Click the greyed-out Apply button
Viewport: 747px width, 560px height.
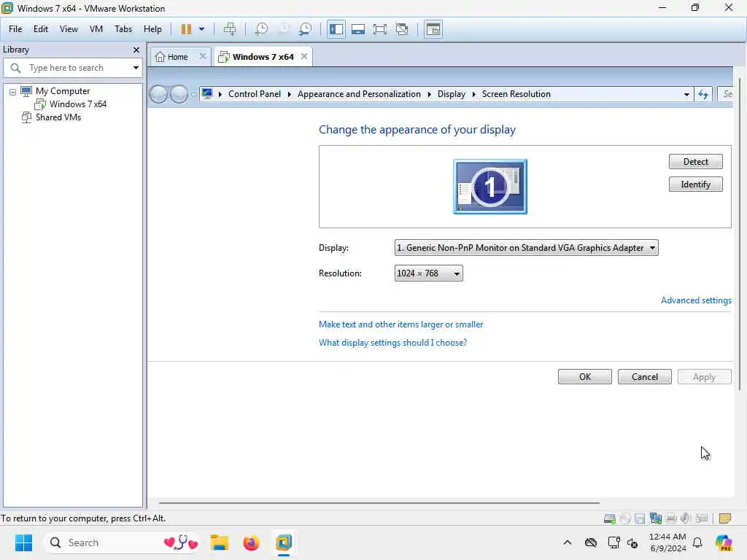[704, 377]
